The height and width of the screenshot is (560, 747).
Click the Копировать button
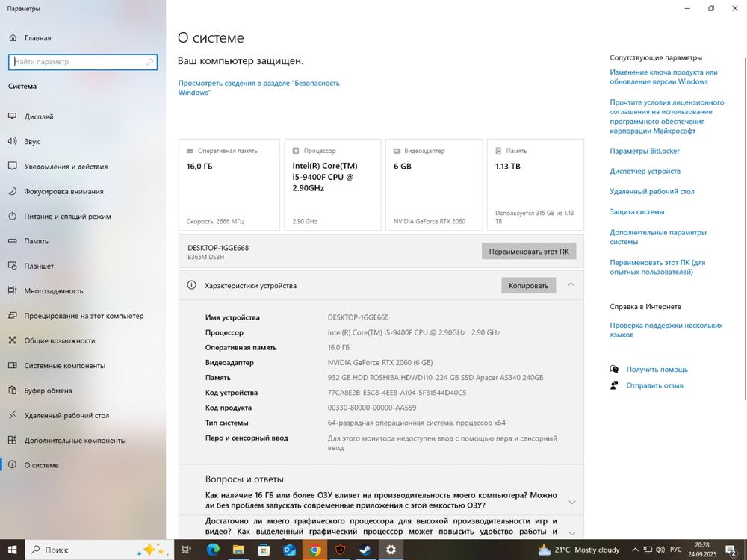[528, 286]
